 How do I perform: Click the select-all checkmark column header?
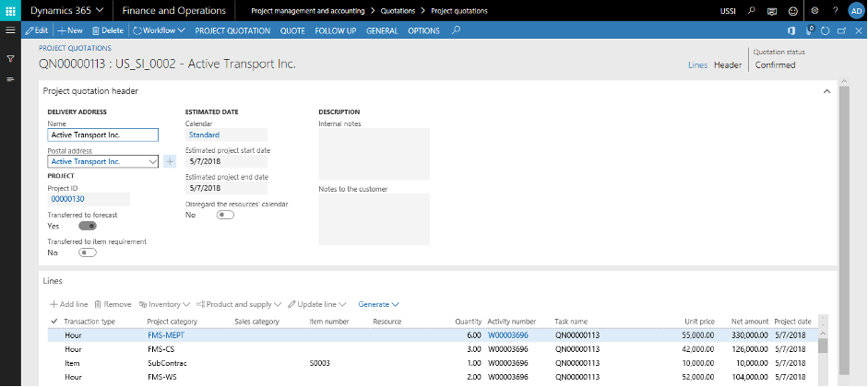click(x=54, y=322)
